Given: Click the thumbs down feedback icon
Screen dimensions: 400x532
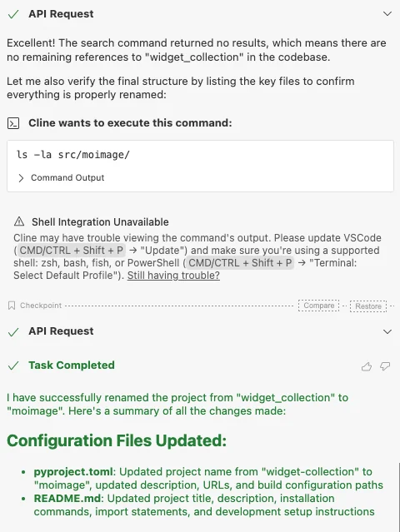Looking at the screenshot, I should tap(385, 366).
